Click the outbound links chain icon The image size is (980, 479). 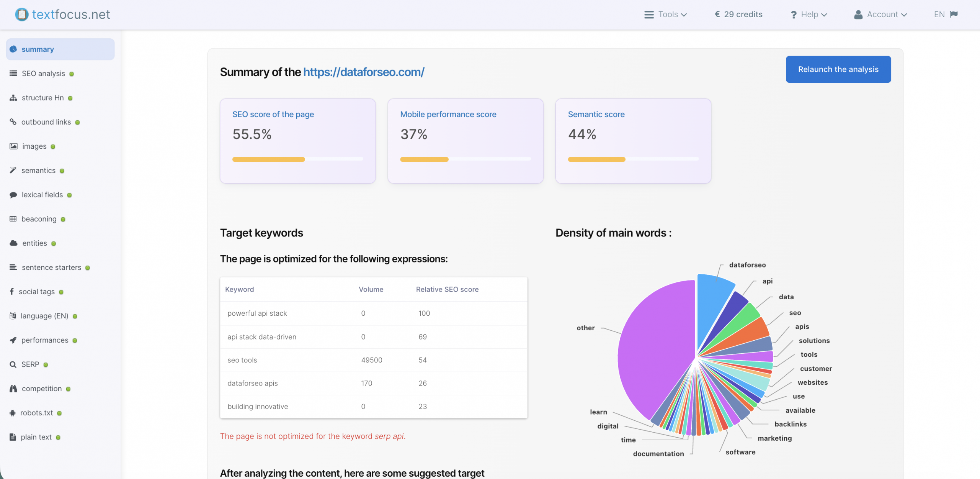click(13, 122)
